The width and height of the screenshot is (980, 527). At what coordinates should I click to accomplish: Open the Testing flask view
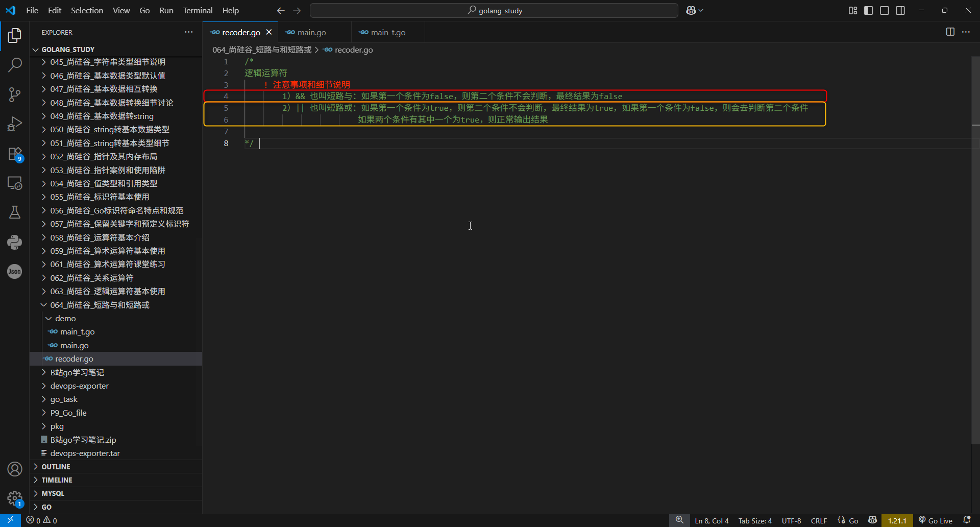click(15, 212)
